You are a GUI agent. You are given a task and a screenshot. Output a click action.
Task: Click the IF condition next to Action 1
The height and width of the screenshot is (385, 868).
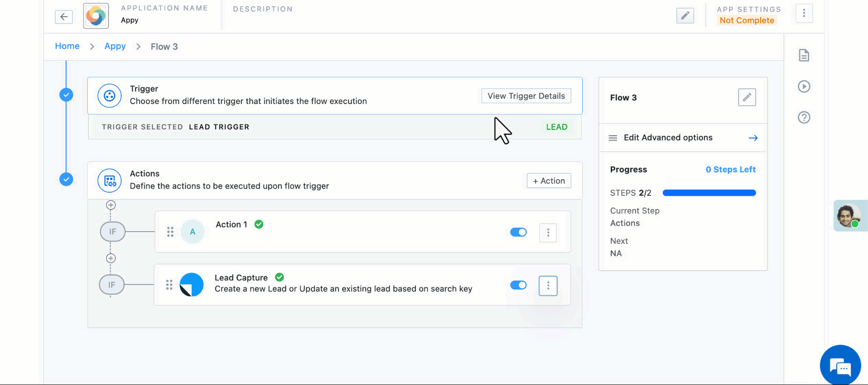coord(113,232)
